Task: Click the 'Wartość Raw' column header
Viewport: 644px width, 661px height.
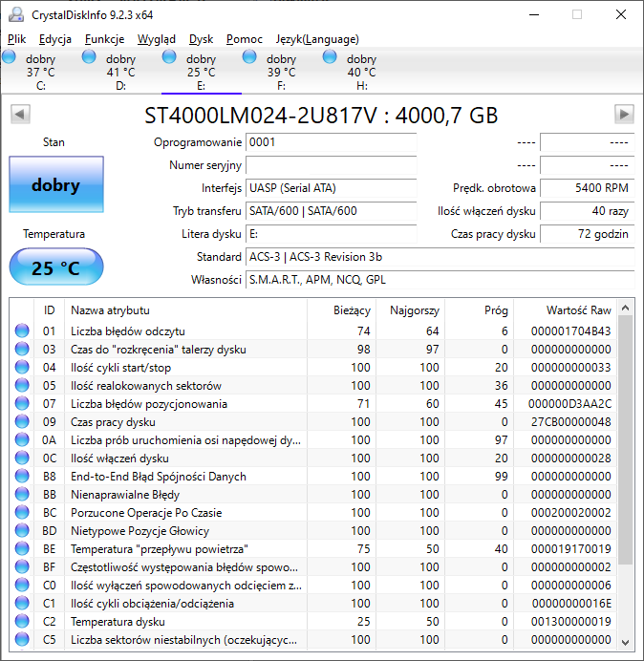Action: (565, 310)
